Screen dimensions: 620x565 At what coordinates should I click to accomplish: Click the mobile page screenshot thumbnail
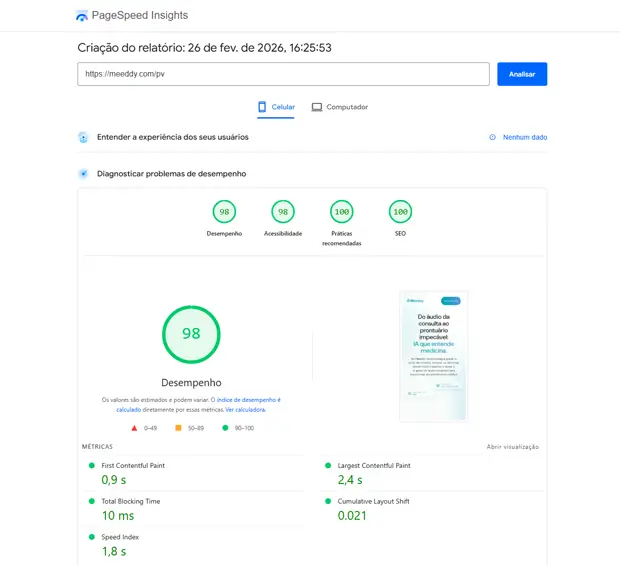(x=433, y=356)
